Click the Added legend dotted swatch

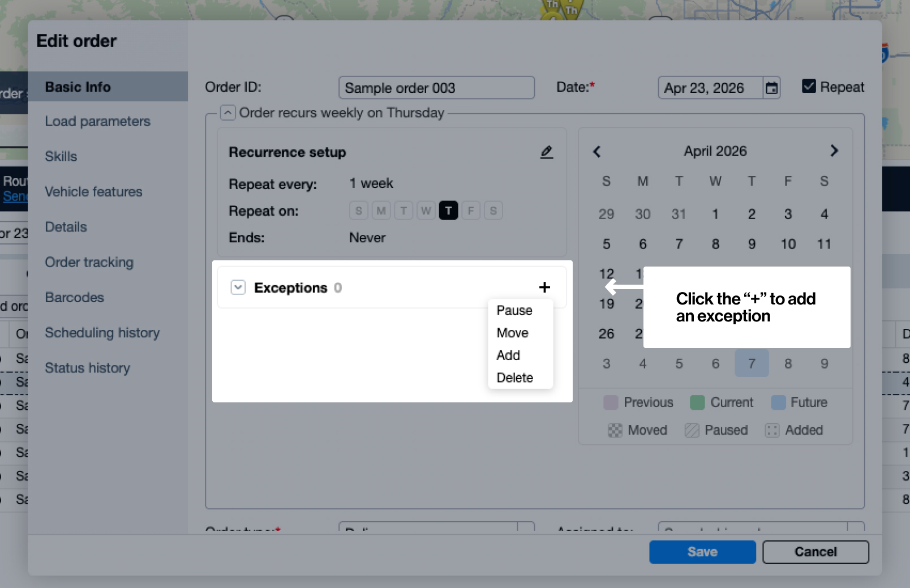click(x=772, y=430)
